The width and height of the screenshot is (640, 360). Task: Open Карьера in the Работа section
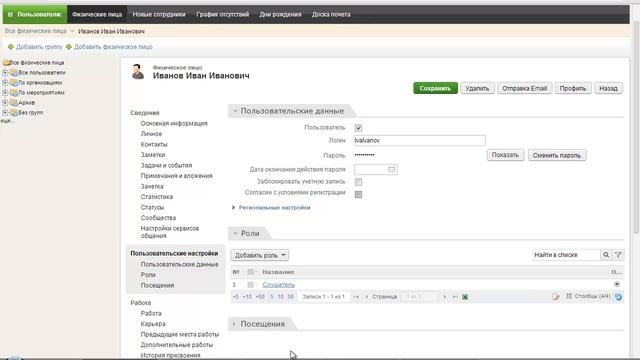(153, 324)
